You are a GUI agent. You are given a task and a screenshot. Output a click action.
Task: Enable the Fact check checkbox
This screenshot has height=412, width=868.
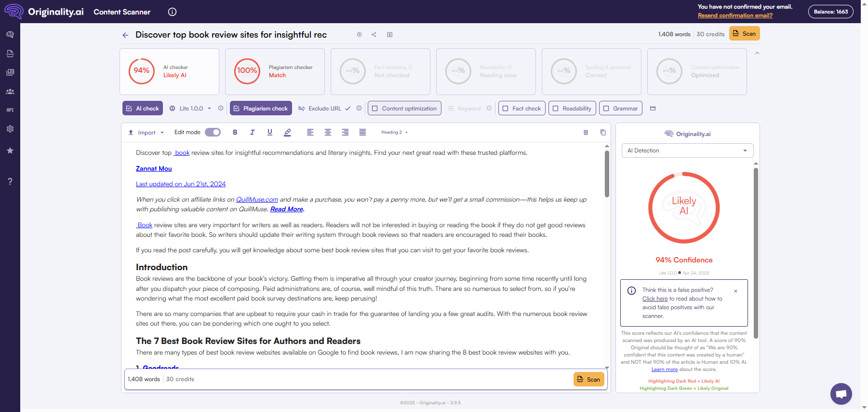click(x=522, y=108)
